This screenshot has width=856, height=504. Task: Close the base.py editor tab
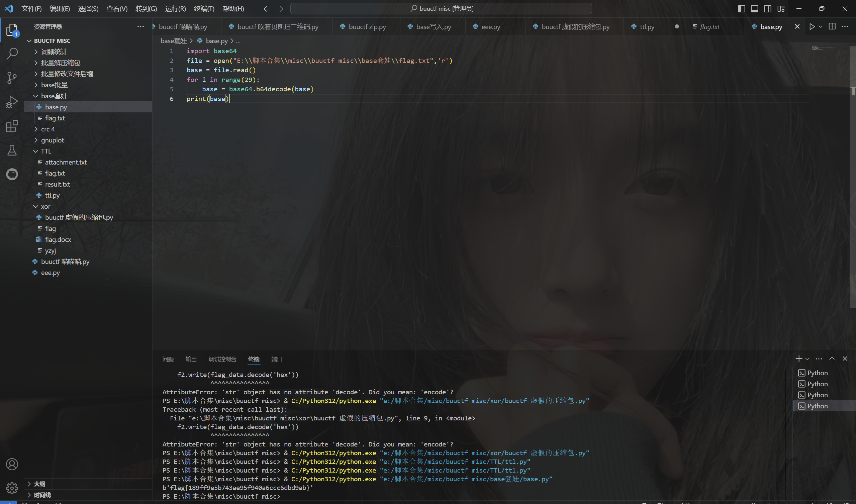(797, 26)
